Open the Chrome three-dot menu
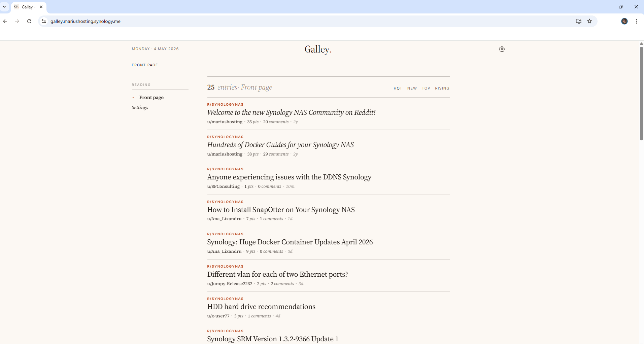 tap(637, 21)
